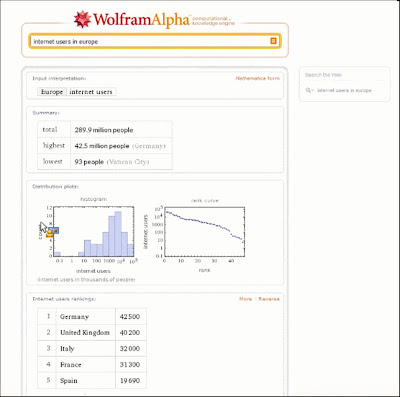Screen dimensions: 400x397
Task: Click the 'total' row label
Action: [x=50, y=130]
